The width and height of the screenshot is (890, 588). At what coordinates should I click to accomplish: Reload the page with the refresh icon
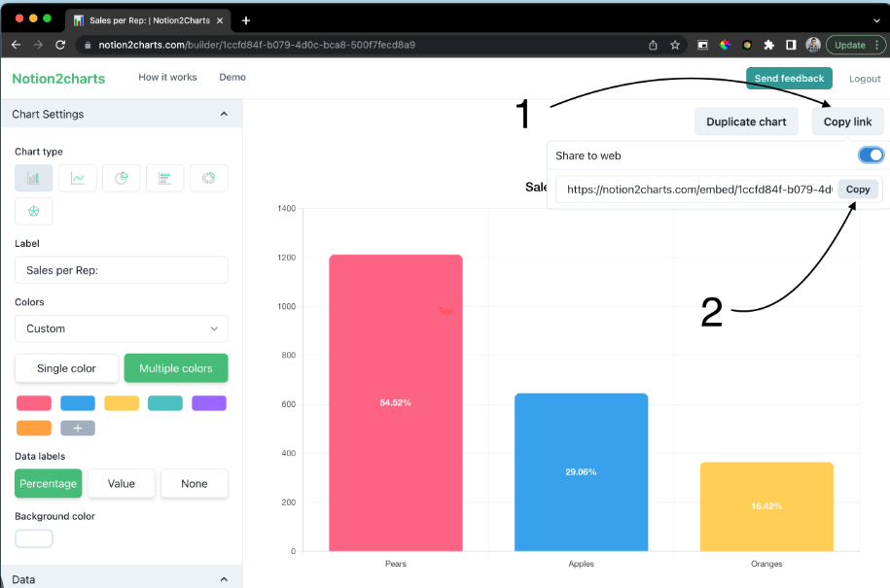coord(60,45)
